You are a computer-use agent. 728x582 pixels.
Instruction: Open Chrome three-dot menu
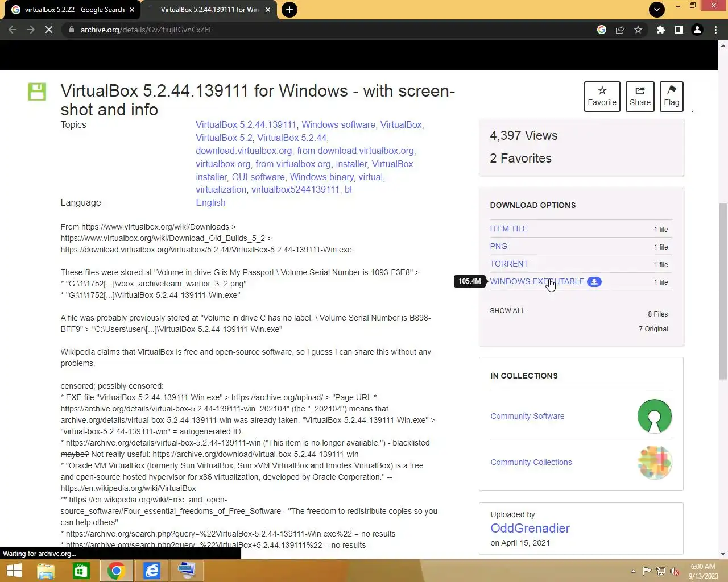click(x=715, y=30)
